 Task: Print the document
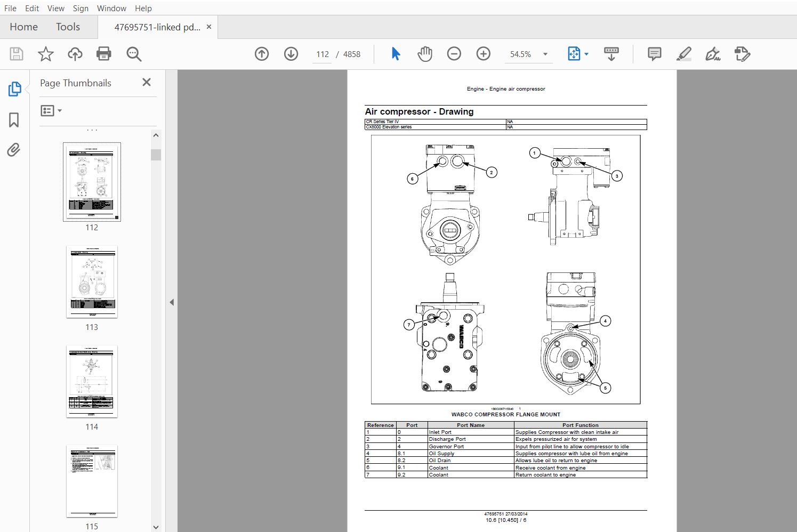pos(104,54)
